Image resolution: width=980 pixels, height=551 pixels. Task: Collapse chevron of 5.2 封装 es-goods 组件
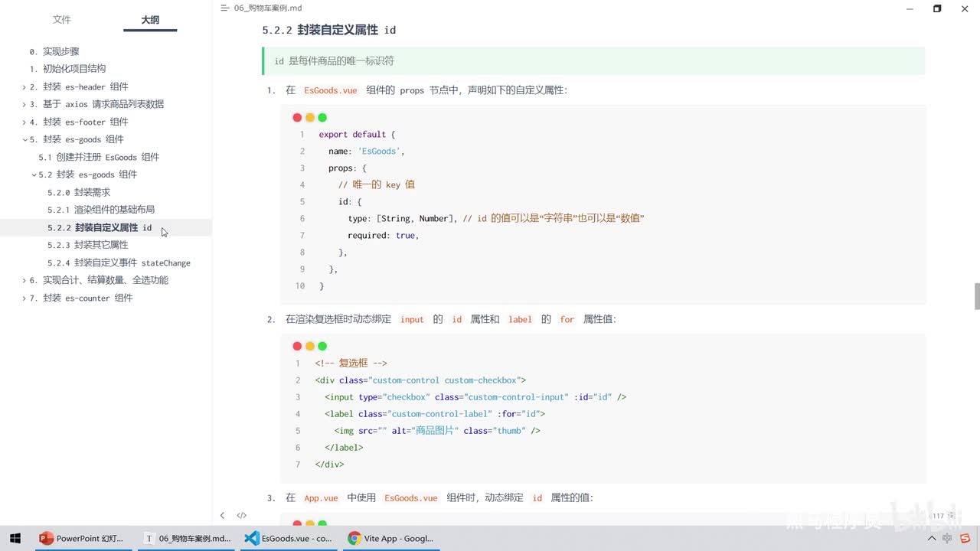point(34,175)
